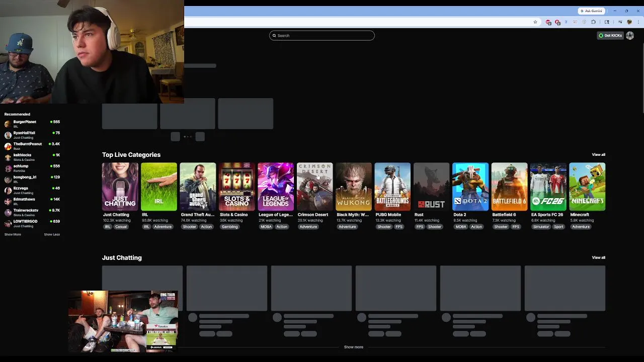This screenshot has width=644, height=362.
Task: Open the League of Legends category cover
Action: point(276,187)
